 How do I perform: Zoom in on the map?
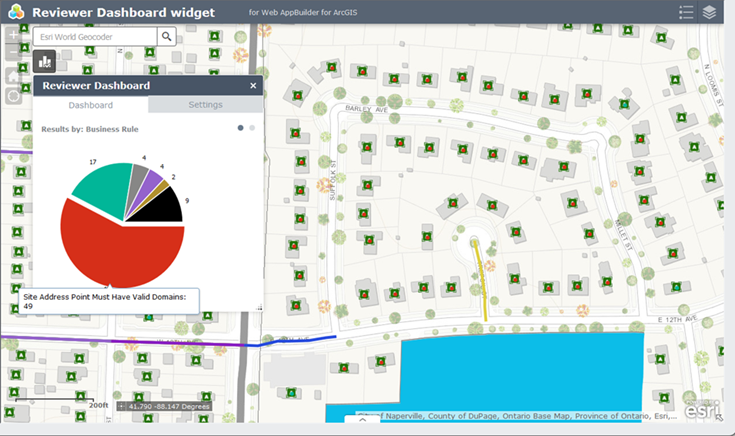click(x=14, y=34)
